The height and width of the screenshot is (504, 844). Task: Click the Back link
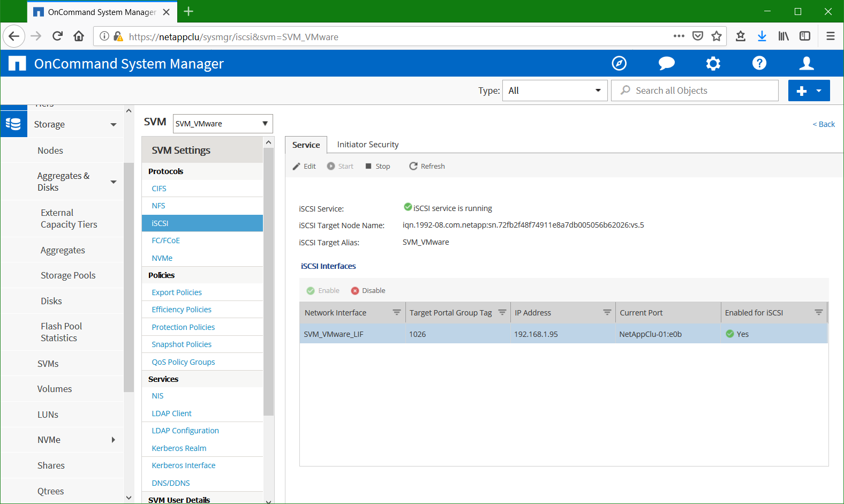pyautogui.click(x=824, y=124)
